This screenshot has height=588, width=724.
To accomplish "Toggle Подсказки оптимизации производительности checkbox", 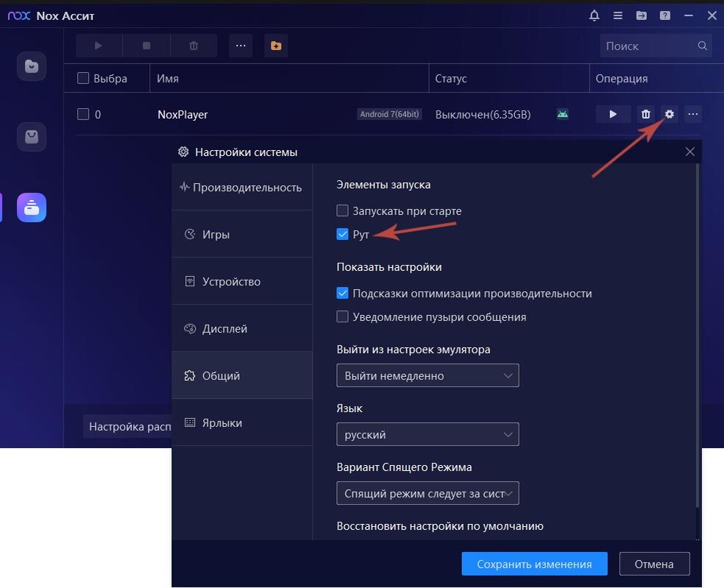I will [x=342, y=294].
